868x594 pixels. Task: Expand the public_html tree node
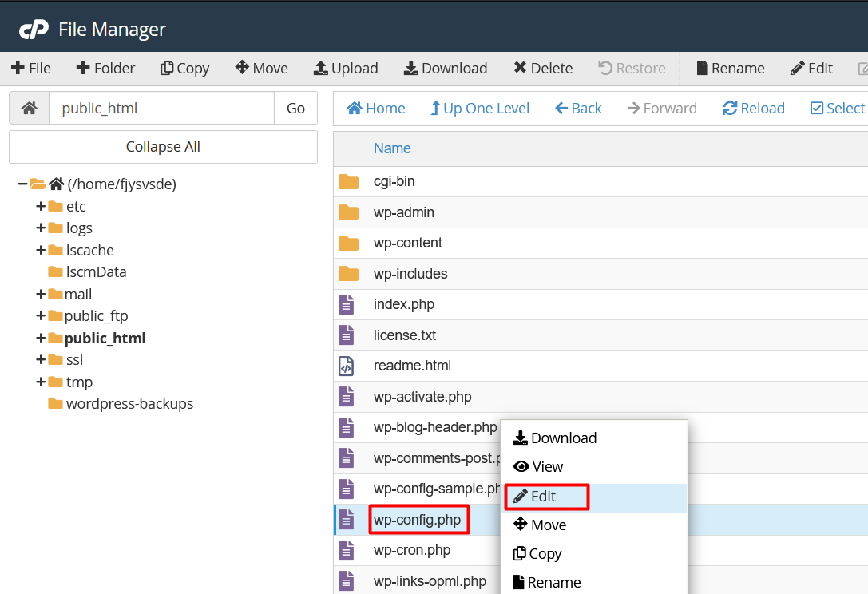click(x=41, y=338)
